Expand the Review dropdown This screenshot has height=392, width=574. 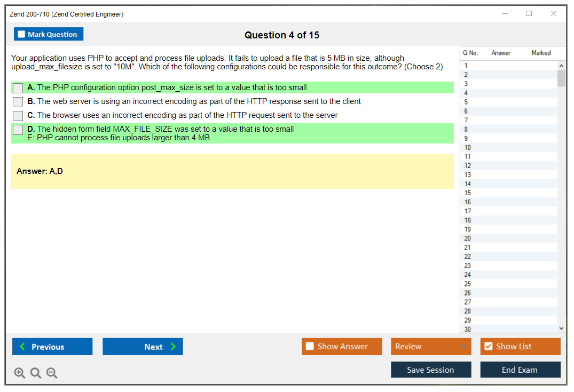pos(431,347)
